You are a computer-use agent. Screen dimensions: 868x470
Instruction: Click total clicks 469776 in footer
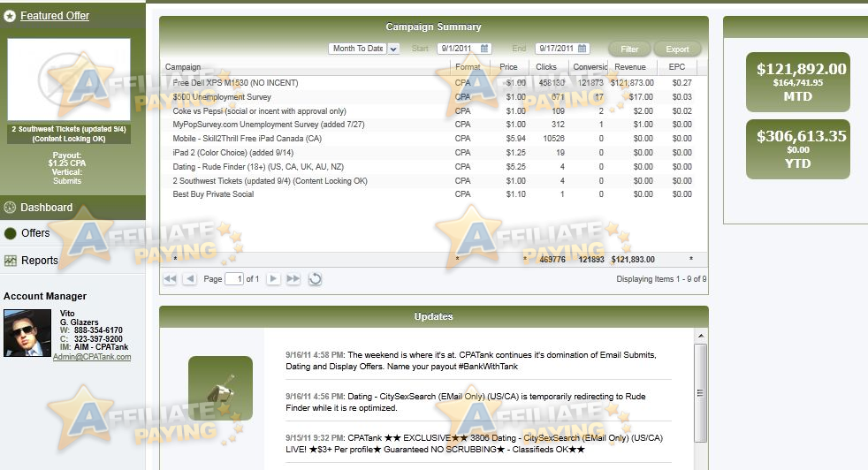[x=552, y=260]
